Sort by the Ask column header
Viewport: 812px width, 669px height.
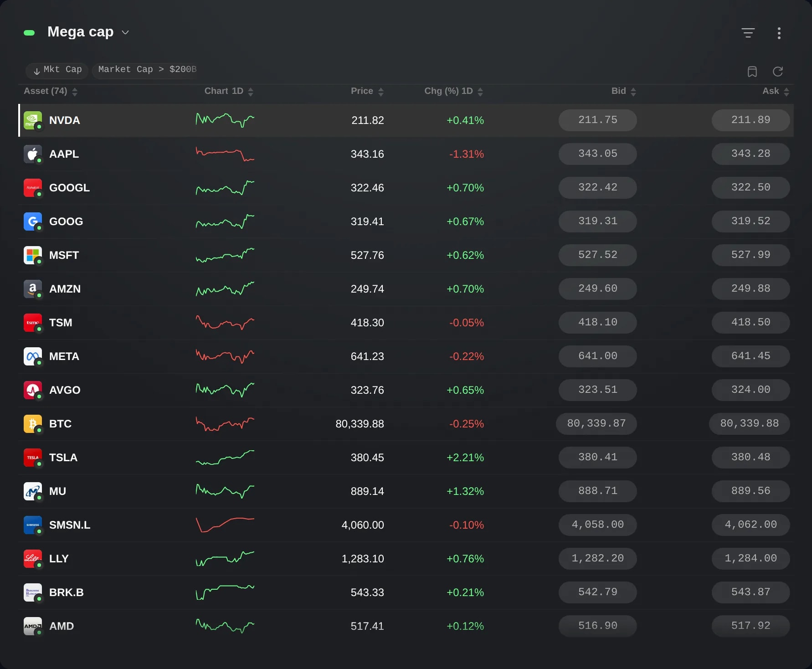(x=776, y=91)
